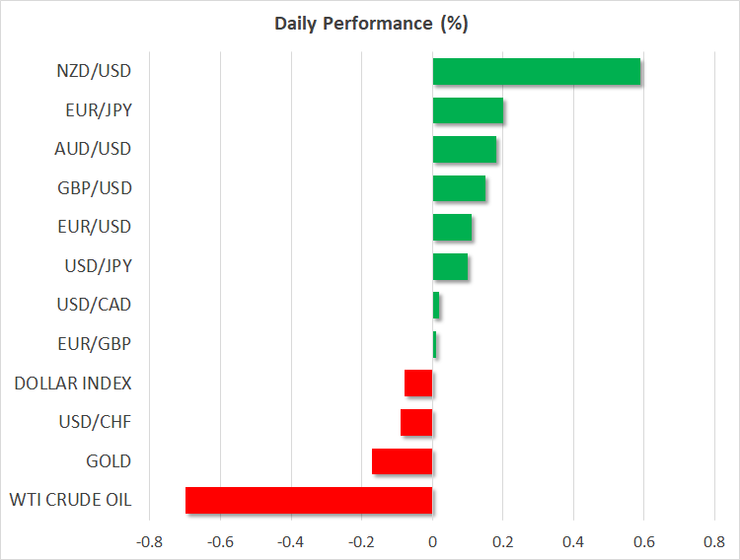Image resolution: width=740 pixels, height=560 pixels.
Task: Click the USD/CAD category label
Action: click(93, 305)
